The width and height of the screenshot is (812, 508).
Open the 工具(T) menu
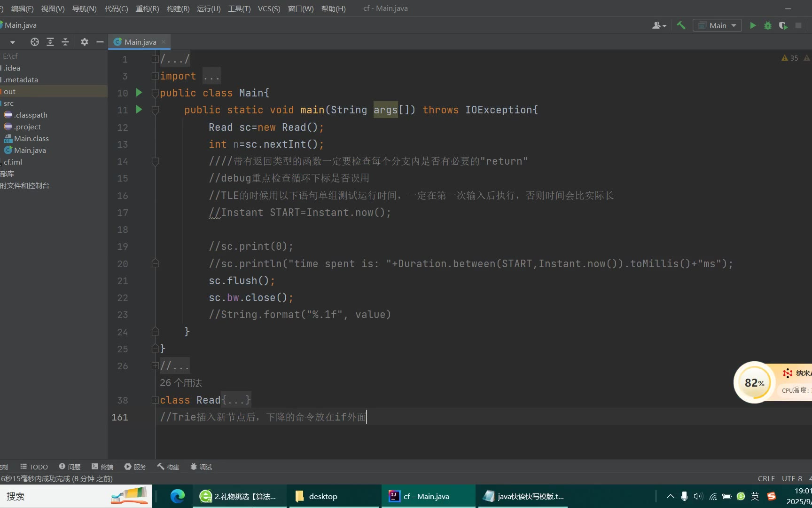pyautogui.click(x=239, y=8)
